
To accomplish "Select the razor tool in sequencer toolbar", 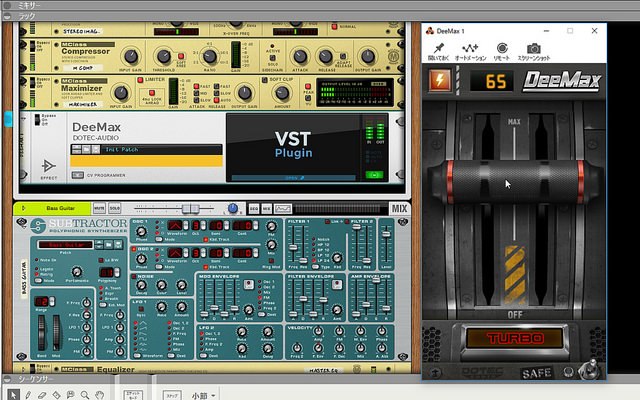I will pos(56,395).
